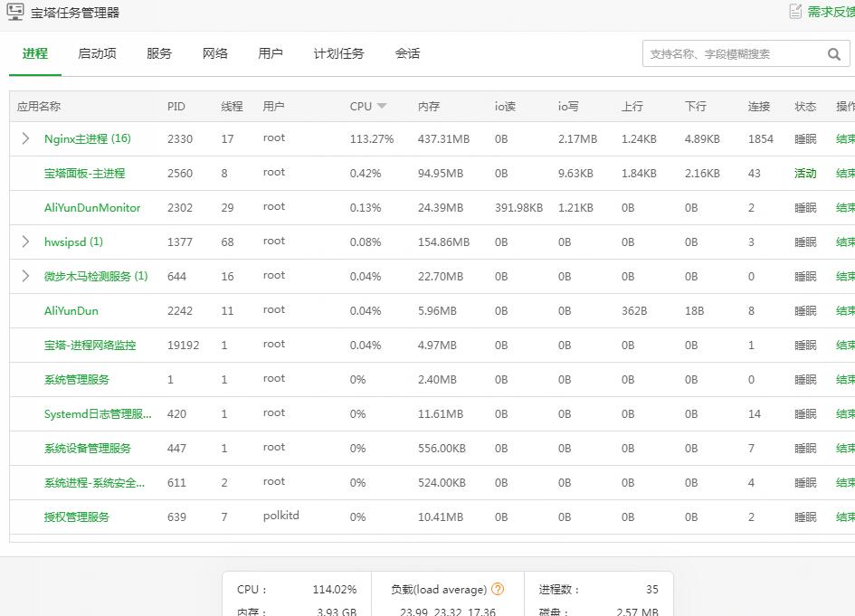The height and width of the screenshot is (616, 855).
Task: End the Nginx主进程 process
Action: (845, 139)
